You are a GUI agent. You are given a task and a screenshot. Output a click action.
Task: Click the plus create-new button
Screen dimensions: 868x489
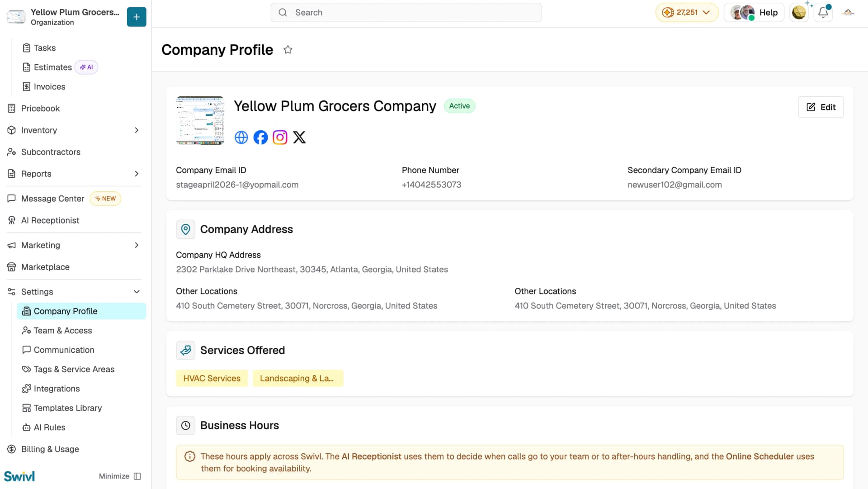click(137, 17)
